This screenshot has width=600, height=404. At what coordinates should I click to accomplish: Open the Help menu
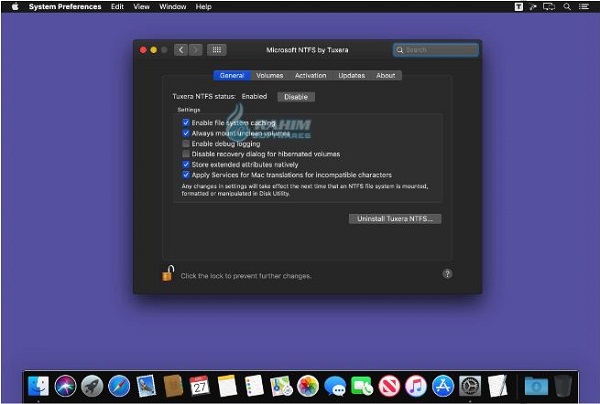204,7
